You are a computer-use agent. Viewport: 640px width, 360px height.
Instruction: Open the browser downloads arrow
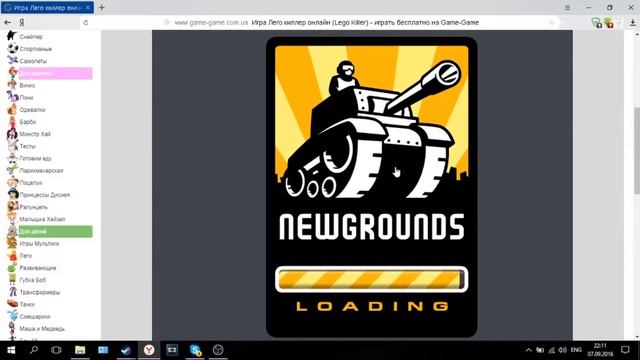coord(632,23)
